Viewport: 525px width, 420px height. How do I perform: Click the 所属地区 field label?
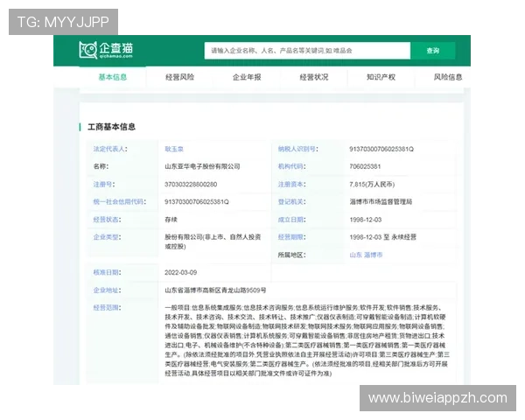pyautogui.click(x=291, y=255)
